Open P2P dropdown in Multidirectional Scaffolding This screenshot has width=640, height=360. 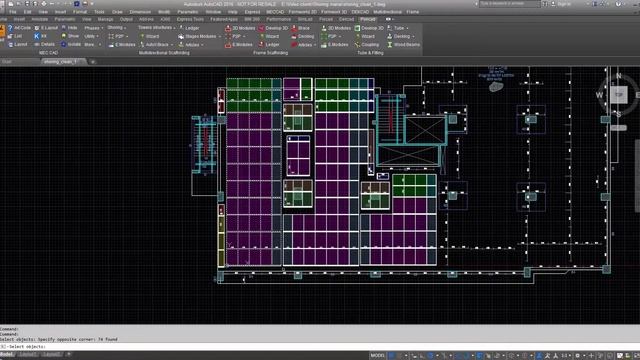click(x=118, y=36)
